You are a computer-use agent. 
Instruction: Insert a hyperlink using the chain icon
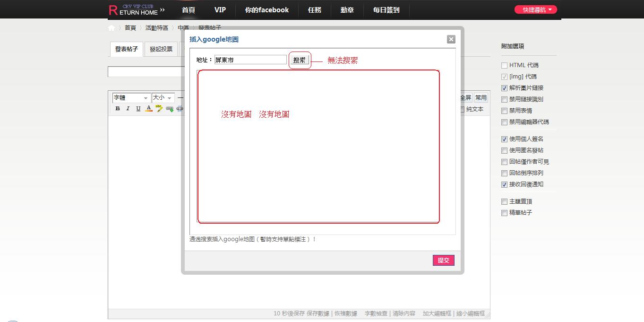pyautogui.click(x=170, y=109)
